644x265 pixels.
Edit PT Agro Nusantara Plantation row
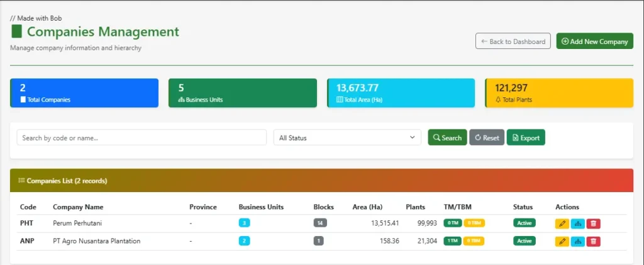click(x=562, y=241)
